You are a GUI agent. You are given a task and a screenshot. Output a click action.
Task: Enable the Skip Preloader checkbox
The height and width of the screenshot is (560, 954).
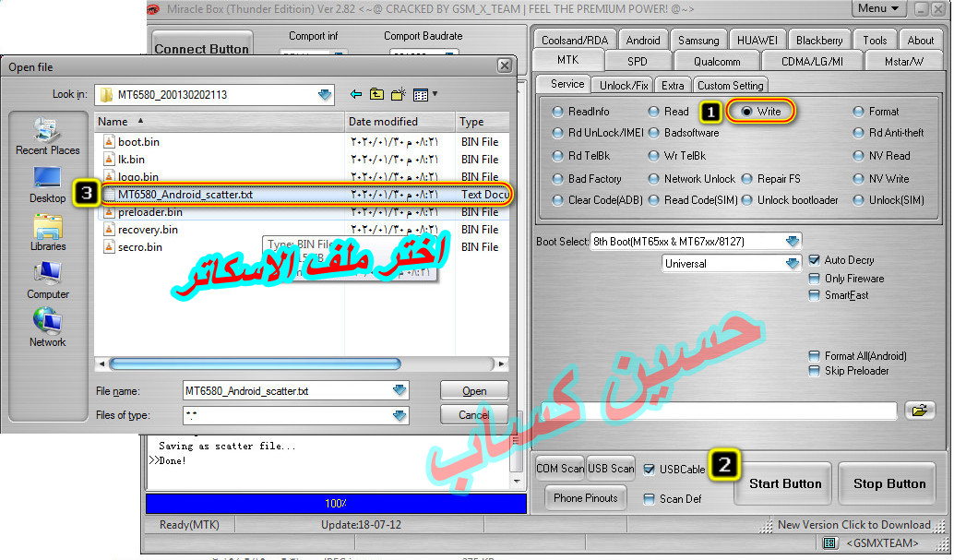(814, 371)
